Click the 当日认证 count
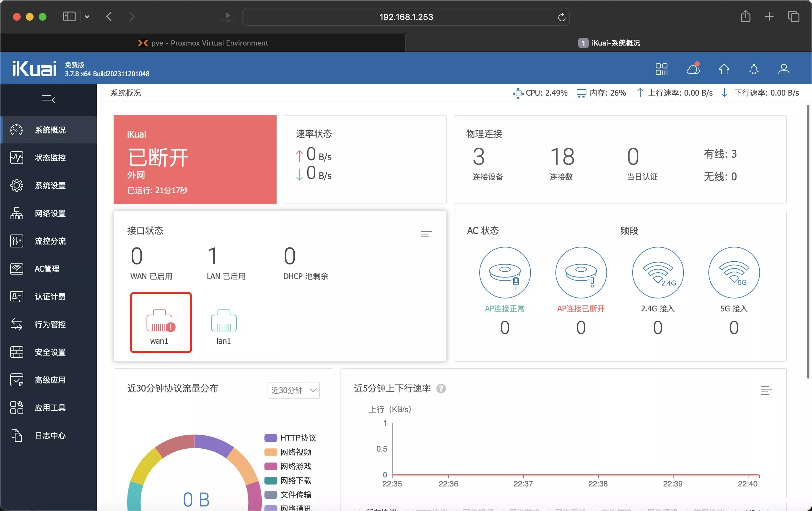The height and width of the screenshot is (511, 812). coord(633,157)
